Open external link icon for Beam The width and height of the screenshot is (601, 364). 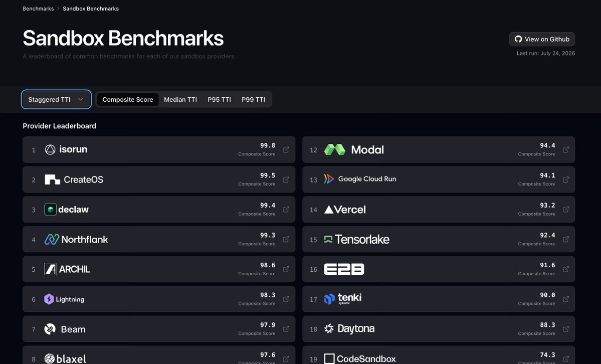286,329
